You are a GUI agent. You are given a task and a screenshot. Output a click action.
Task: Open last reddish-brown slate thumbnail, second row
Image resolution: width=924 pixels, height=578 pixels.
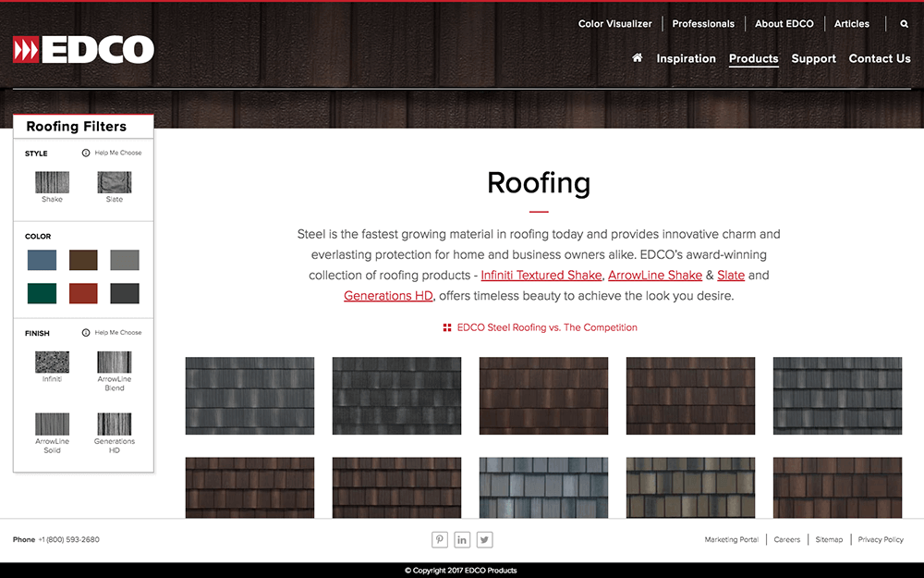(837, 487)
